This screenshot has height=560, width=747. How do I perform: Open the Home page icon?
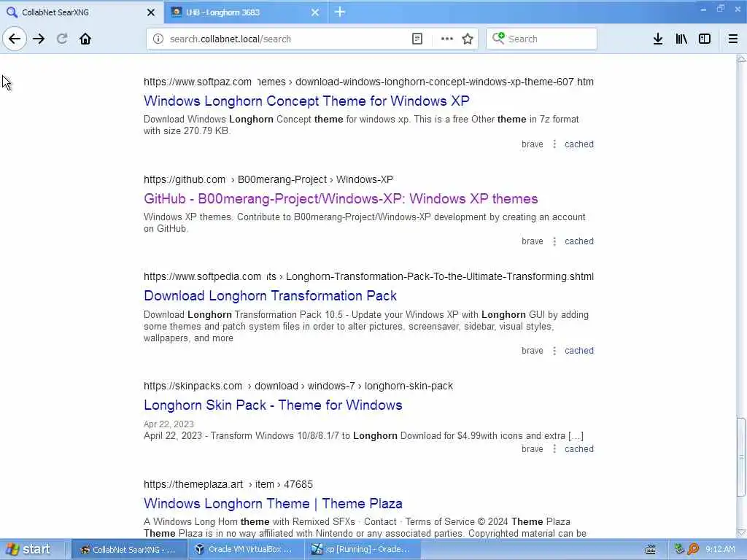[85, 39]
